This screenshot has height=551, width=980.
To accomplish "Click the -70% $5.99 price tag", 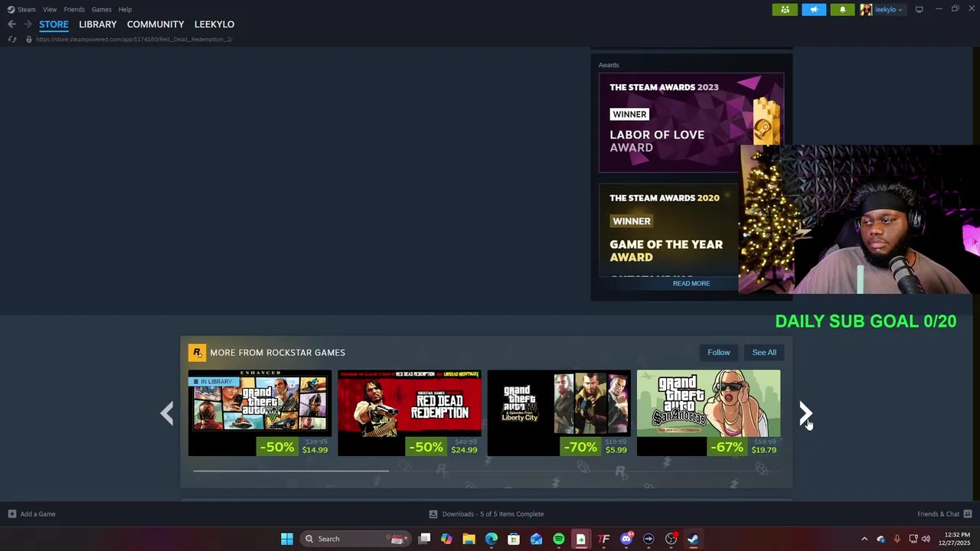I will 595,447.
